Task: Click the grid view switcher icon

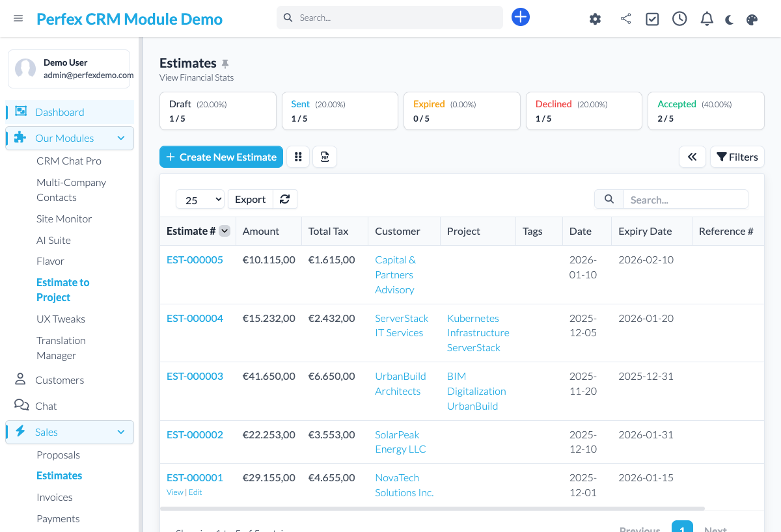Action: [298, 157]
